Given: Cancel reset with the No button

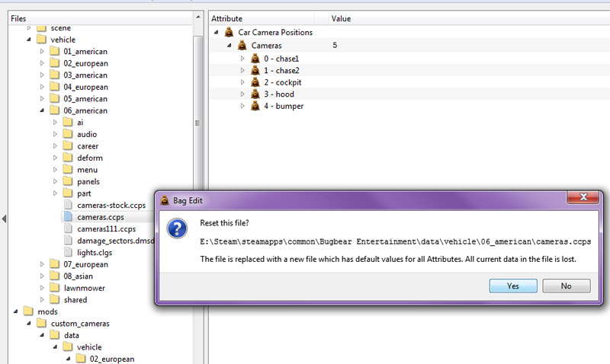Looking at the screenshot, I should (567, 286).
